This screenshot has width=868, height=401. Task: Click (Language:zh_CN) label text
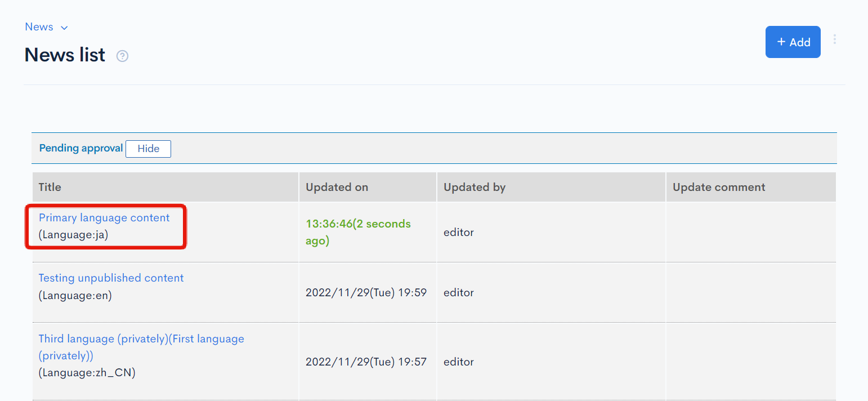[87, 373]
